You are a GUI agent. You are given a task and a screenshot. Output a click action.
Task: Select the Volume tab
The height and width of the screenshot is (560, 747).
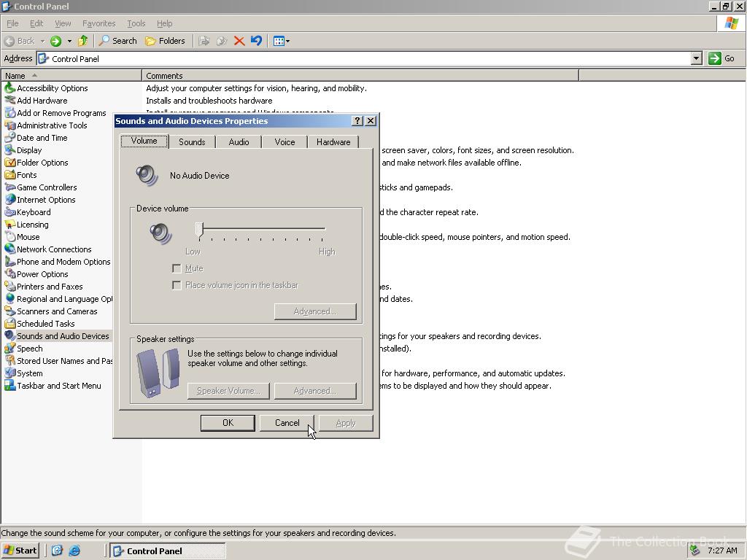tap(144, 141)
